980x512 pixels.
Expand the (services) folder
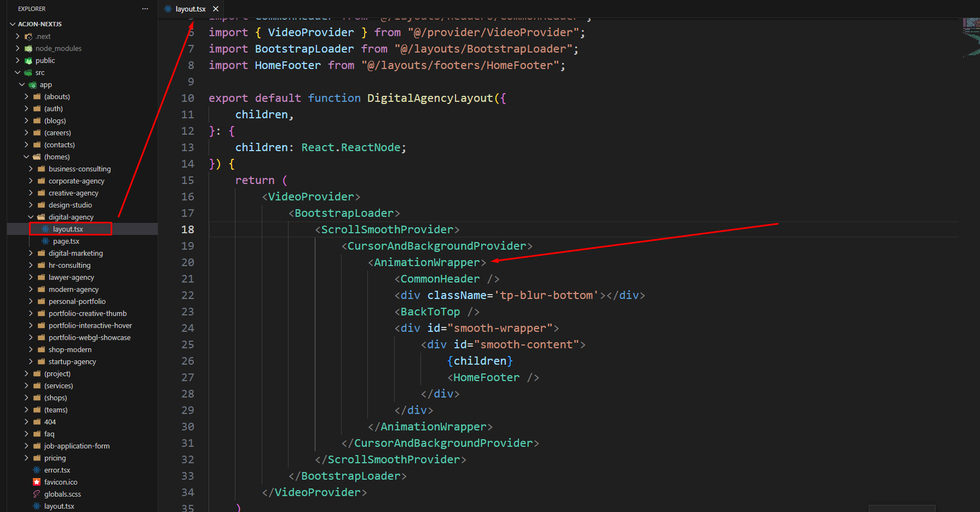pyautogui.click(x=58, y=386)
